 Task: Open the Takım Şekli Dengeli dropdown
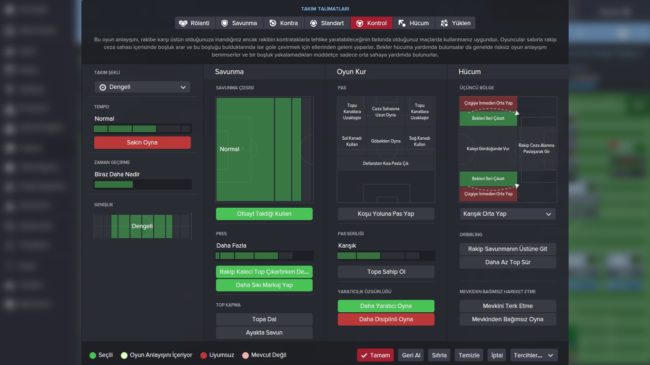(142, 87)
